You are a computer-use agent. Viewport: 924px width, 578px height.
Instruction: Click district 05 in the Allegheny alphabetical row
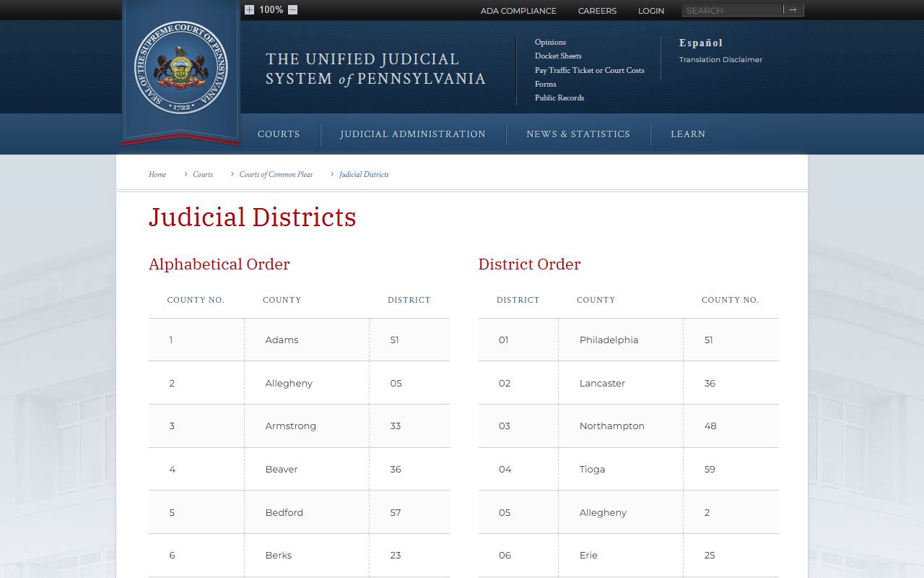click(396, 383)
